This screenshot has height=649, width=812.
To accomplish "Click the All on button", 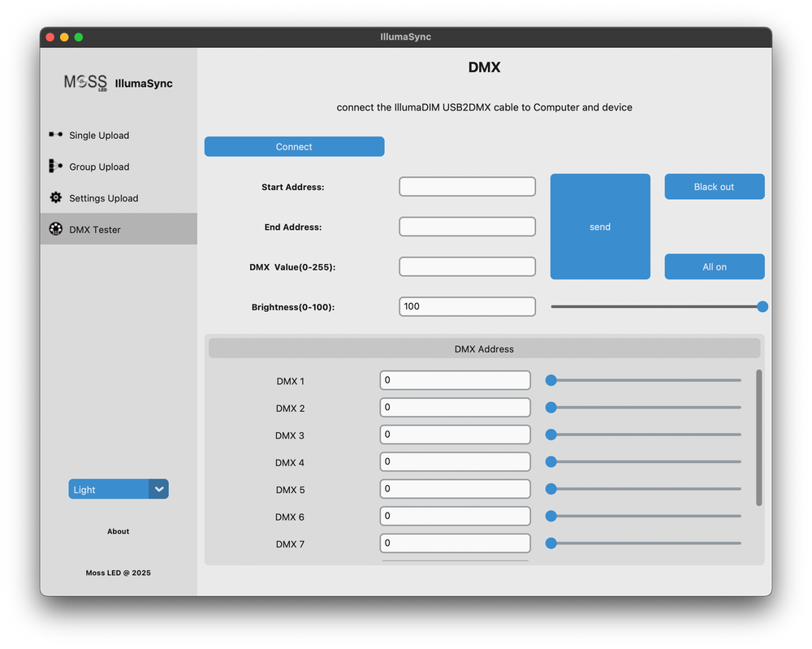I will [x=714, y=266].
